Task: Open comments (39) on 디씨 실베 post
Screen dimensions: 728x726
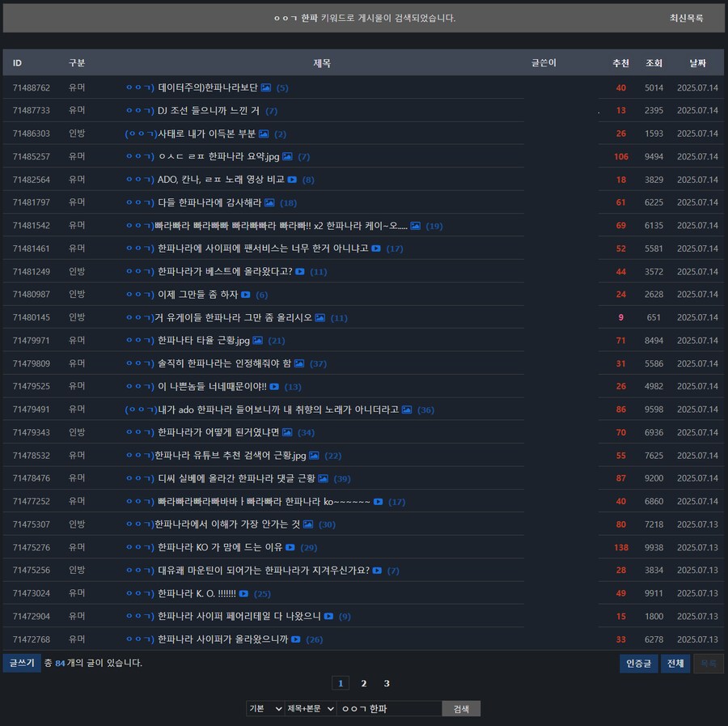Action: pyautogui.click(x=342, y=479)
